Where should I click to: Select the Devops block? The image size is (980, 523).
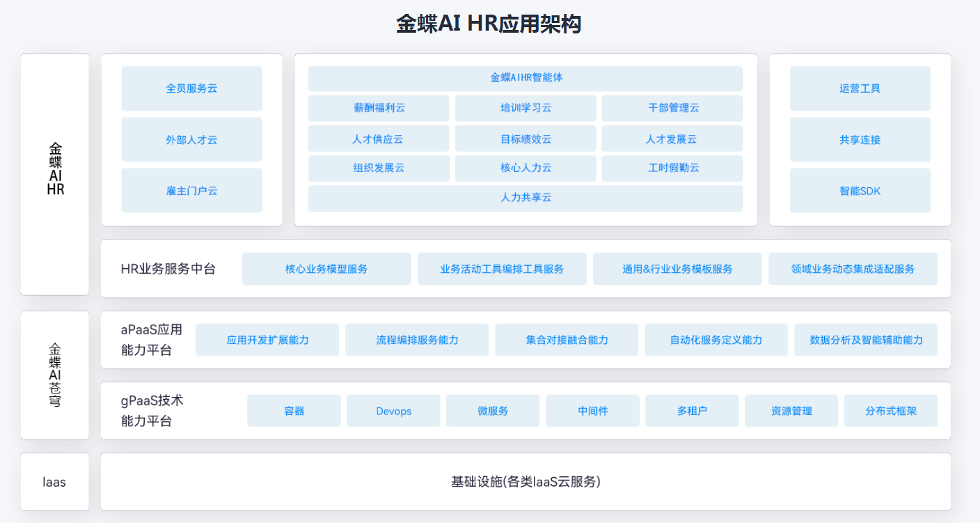pyautogui.click(x=393, y=411)
